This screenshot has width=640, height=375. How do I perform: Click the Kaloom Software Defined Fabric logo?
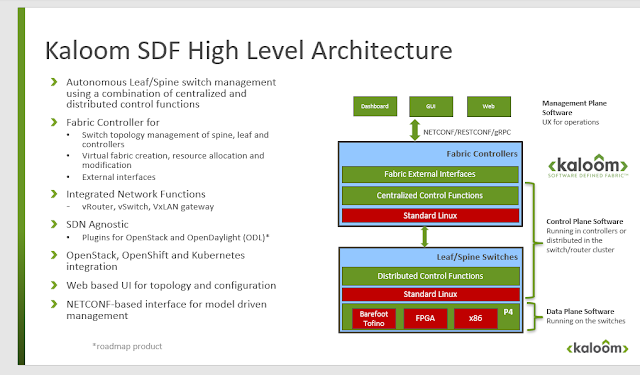[587, 166]
